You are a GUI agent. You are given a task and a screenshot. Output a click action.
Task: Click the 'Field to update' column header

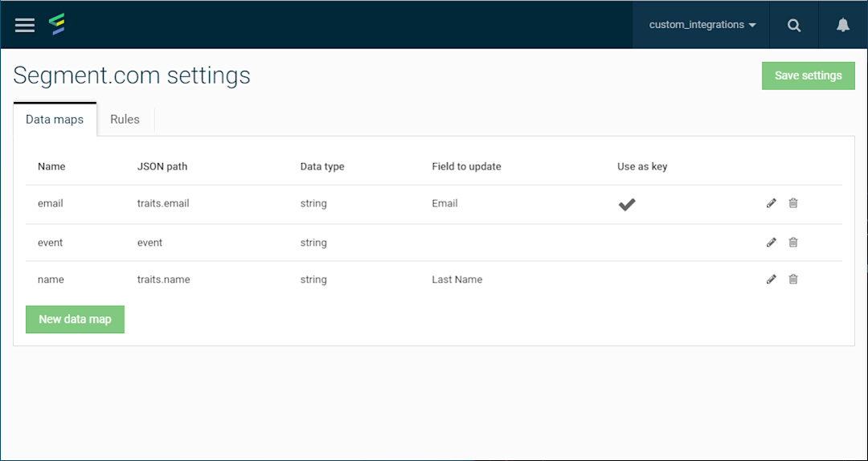[467, 166]
